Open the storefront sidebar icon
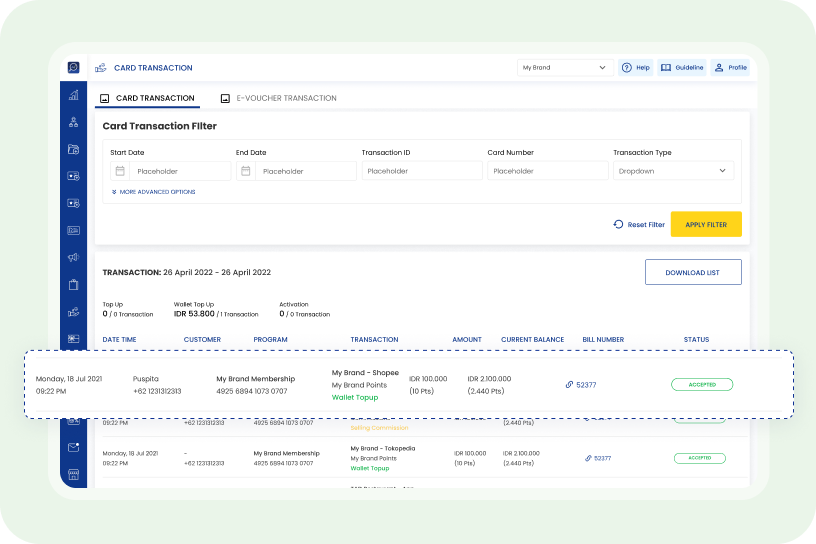The image size is (816, 544). pyautogui.click(x=73, y=474)
